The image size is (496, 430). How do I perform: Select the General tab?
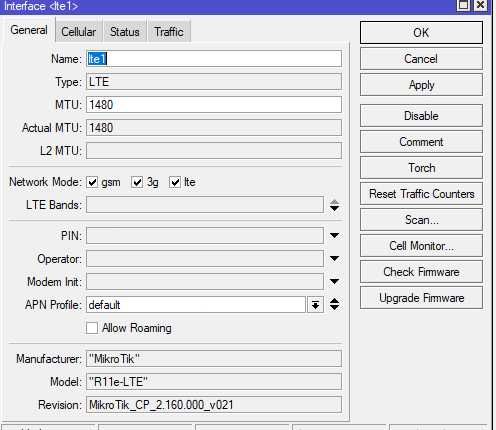tap(29, 30)
